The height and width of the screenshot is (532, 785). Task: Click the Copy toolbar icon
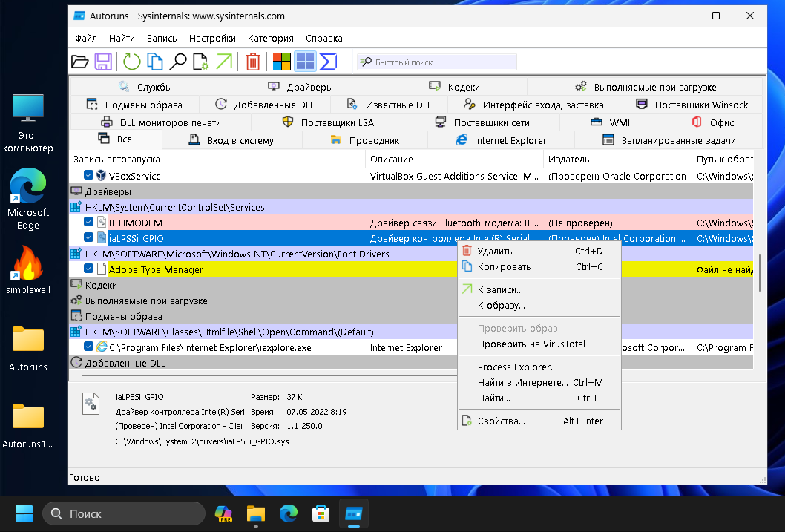154,62
